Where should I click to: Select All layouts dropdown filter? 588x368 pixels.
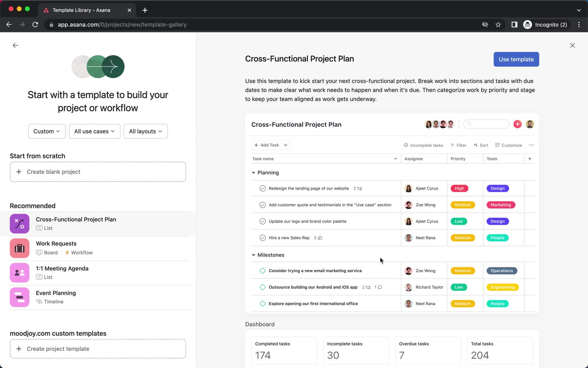[145, 131]
